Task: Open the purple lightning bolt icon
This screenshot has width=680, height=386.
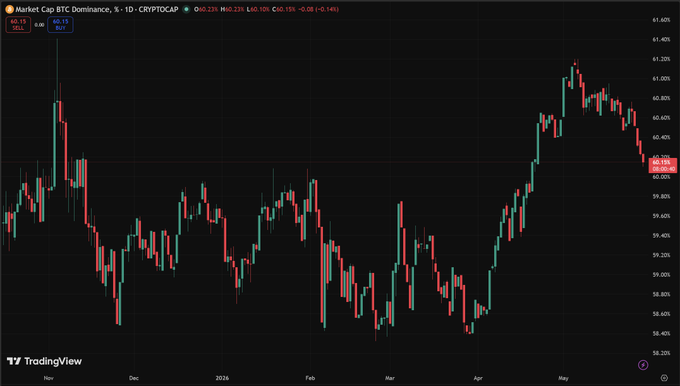Action: tap(643, 365)
